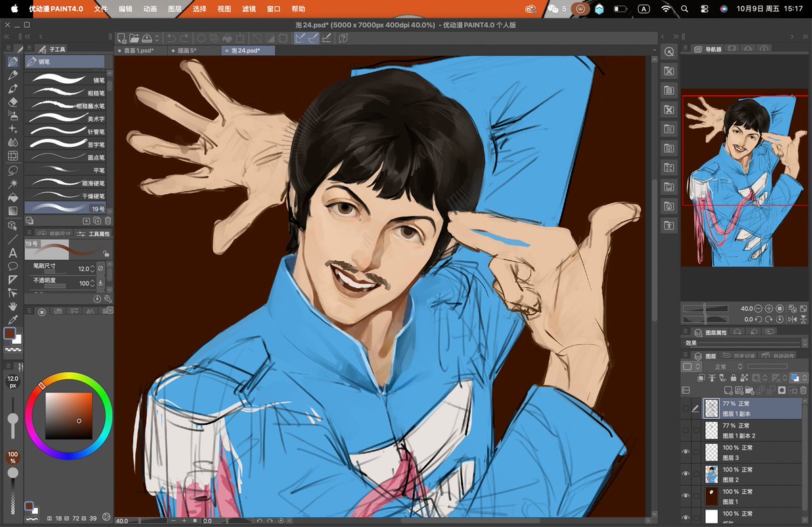Select the Pen tool in the toolbox
Screen dimensions: 812x527
pyautogui.click(x=12, y=62)
